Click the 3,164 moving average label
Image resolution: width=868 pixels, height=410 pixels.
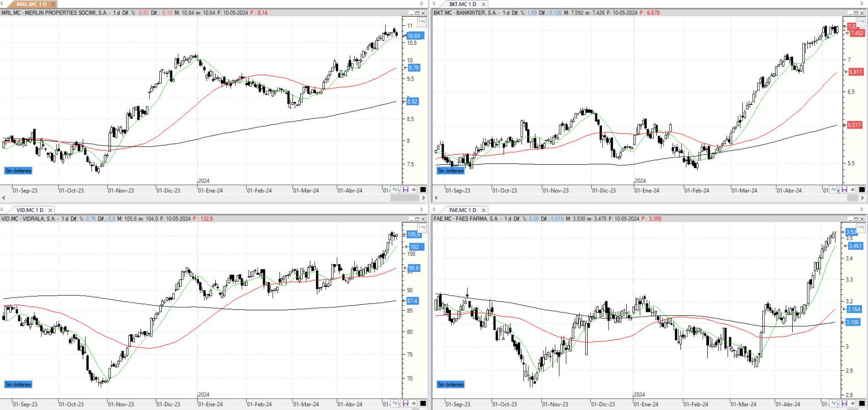(x=854, y=309)
